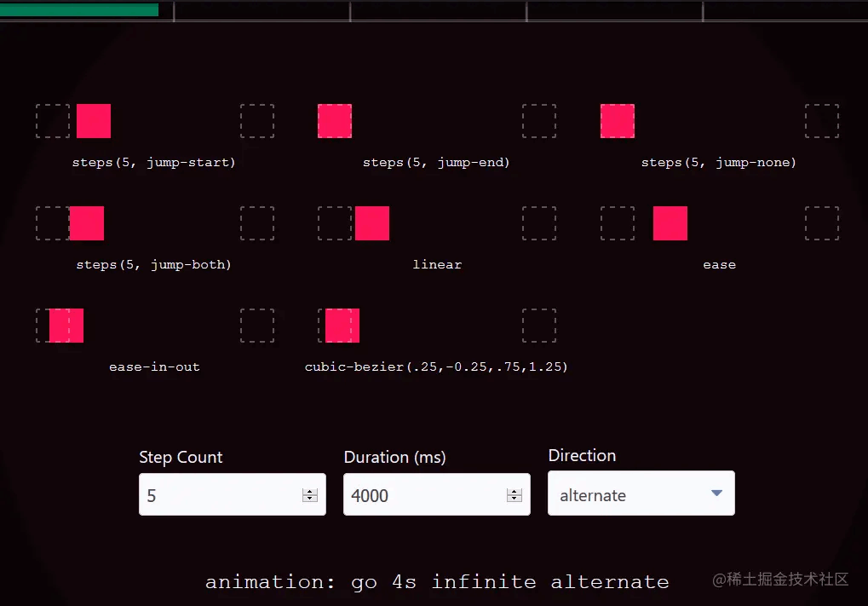Click the dashed end box right of the linear row
Viewport: 868px width, 606px height.
[x=539, y=223]
